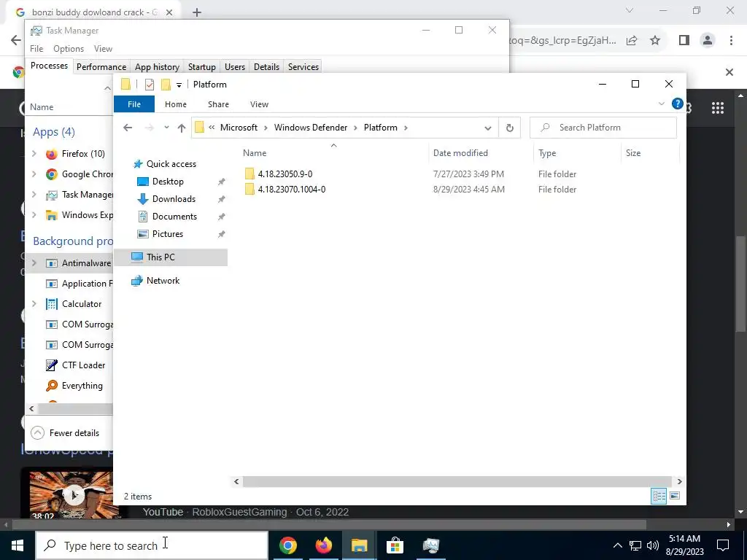
Task: Open the 4.18.23050.9-0 folder
Action: [285, 174]
